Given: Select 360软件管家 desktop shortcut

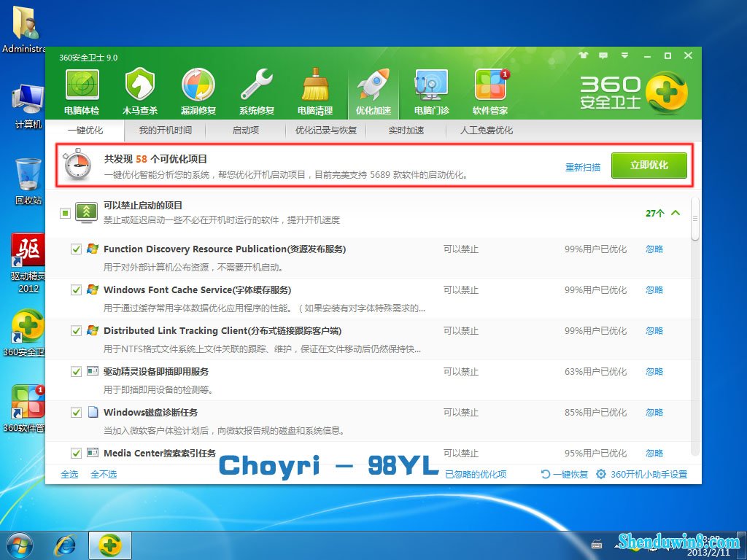Looking at the screenshot, I should click(26, 408).
